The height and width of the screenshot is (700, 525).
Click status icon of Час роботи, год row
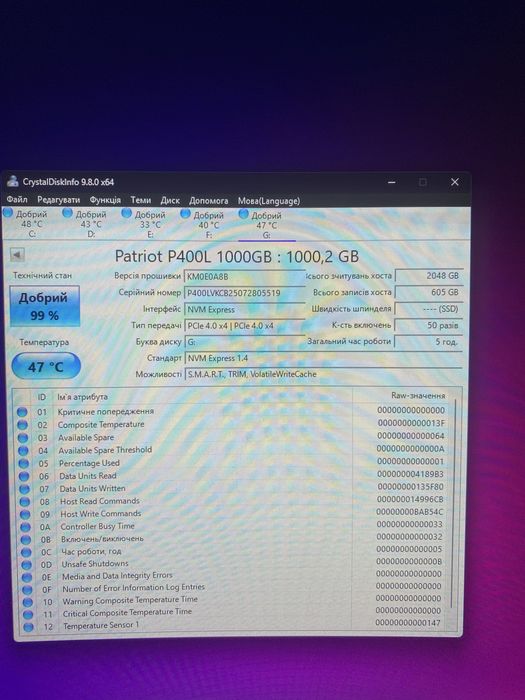27,552
